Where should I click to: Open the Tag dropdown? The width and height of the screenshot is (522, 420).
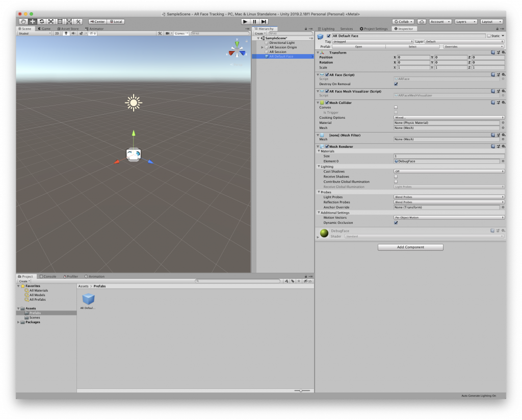(x=373, y=42)
